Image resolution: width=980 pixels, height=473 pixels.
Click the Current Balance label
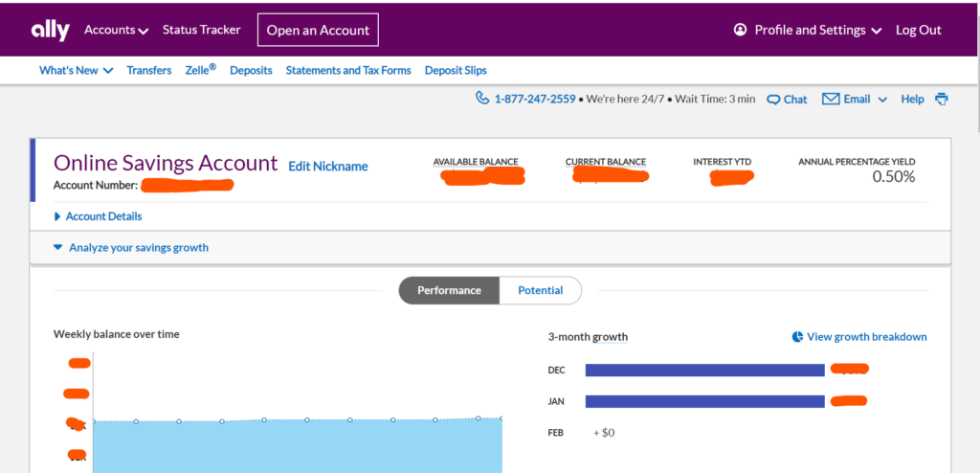click(x=606, y=162)
